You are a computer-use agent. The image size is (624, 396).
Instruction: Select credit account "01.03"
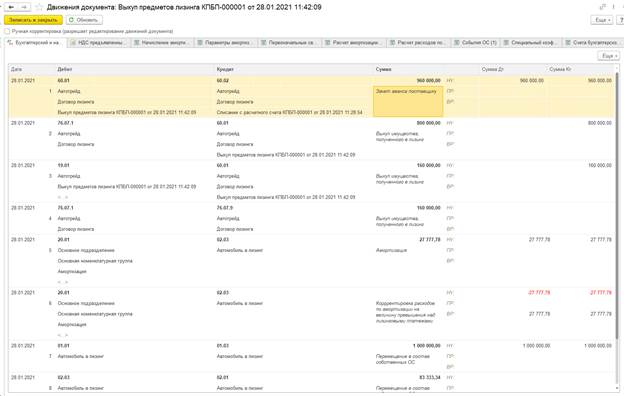click(x=222, y=345)
